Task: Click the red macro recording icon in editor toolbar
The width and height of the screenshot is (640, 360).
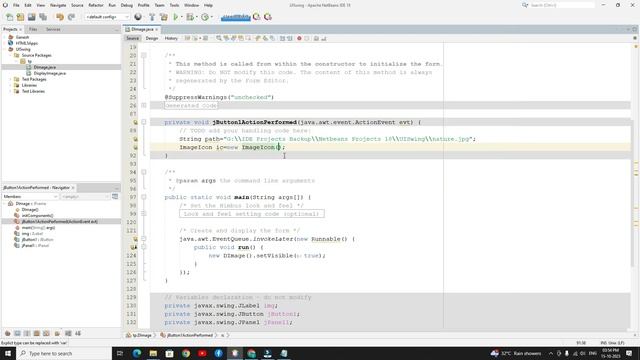Action: [299, 38]
